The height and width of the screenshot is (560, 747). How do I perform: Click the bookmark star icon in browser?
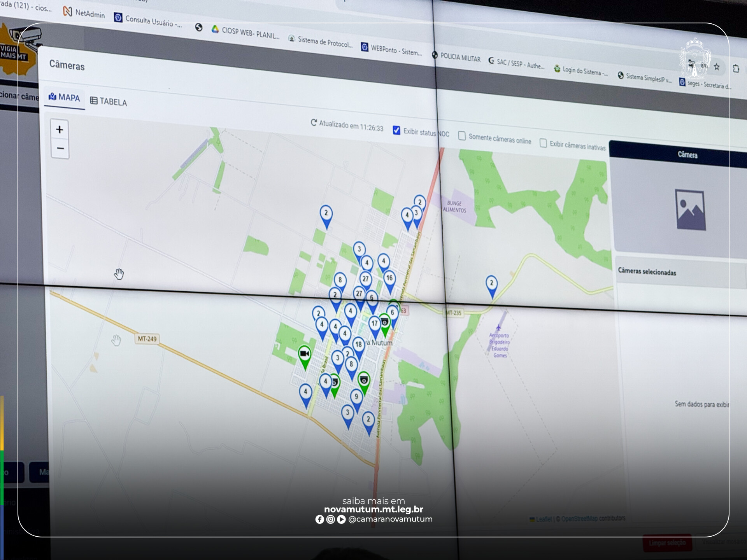[717, 67]
